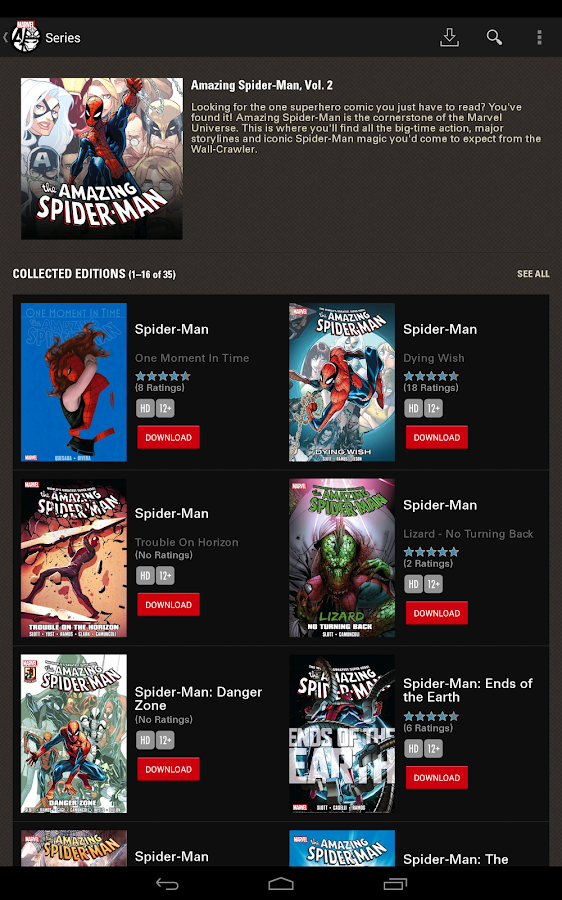This screenshot has height=900, width=562.
Task: Tap the Android home navigation icon
Action: [281, 883]
